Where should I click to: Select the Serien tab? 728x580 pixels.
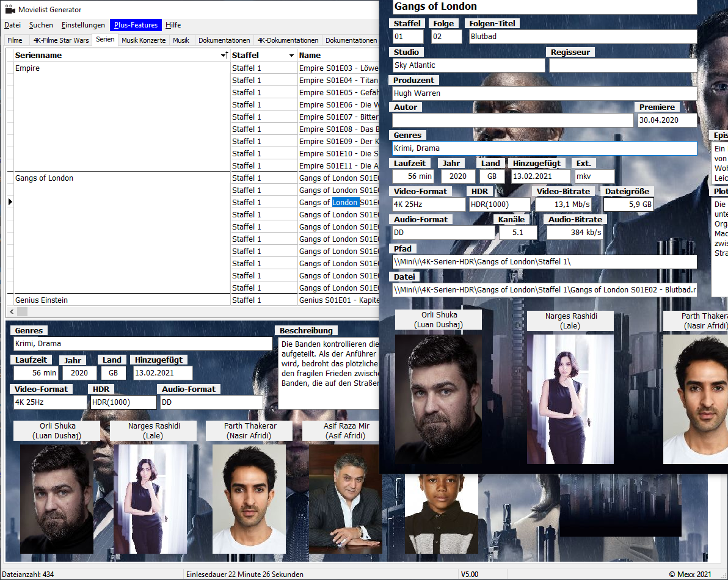click(x=105, y=40)
